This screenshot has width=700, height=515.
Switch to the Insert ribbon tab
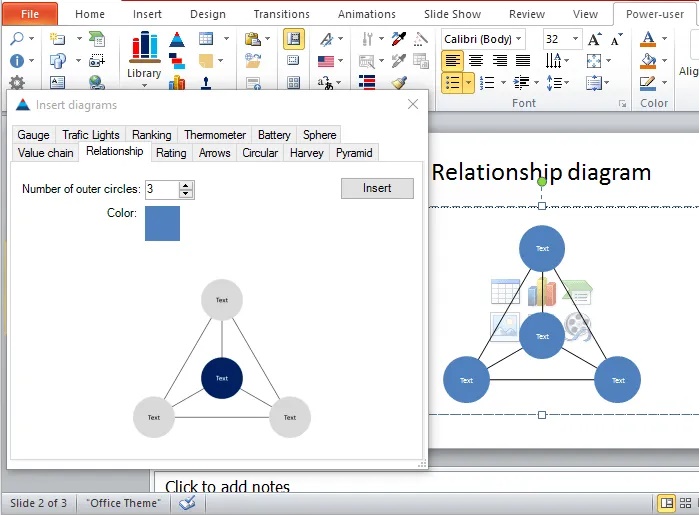pyautogui.click(x=147, y=14)
